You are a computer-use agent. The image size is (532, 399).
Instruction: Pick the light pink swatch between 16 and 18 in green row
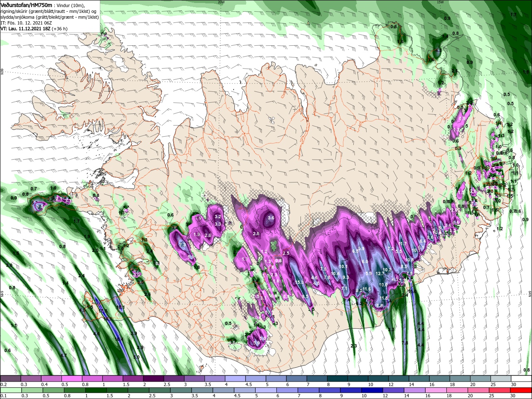pos(436,390)
